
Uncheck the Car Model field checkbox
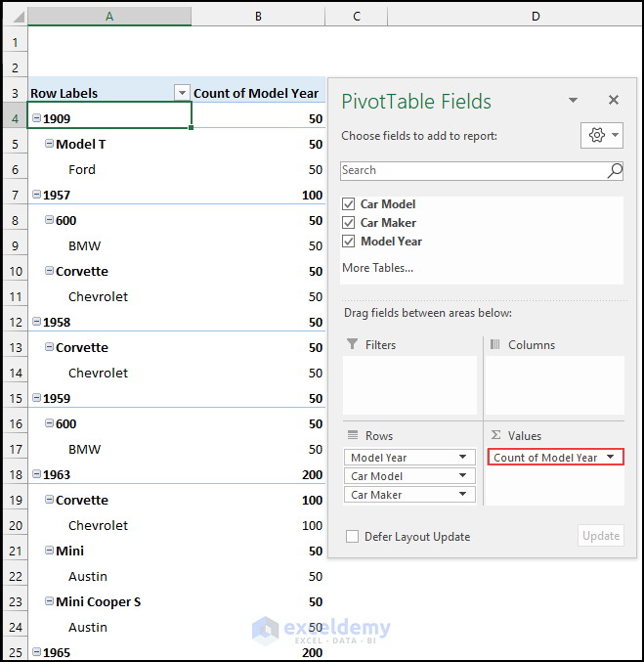tap(348, 204)
